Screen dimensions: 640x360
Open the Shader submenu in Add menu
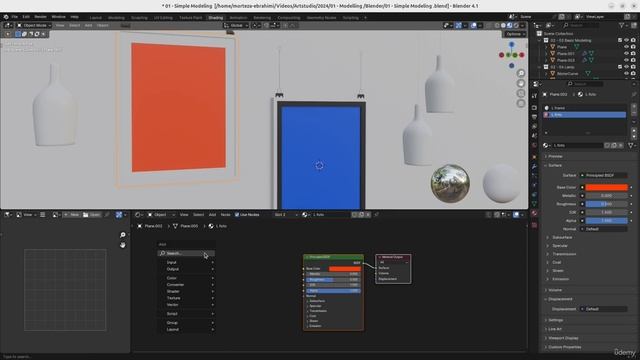tap(186, 291)
